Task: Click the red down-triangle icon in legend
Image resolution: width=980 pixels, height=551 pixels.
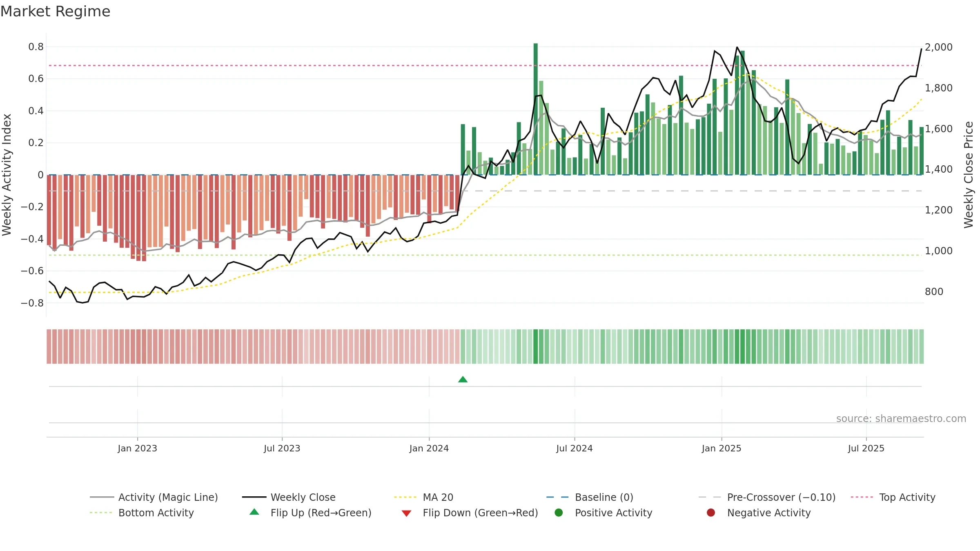Action: point(406,513)
